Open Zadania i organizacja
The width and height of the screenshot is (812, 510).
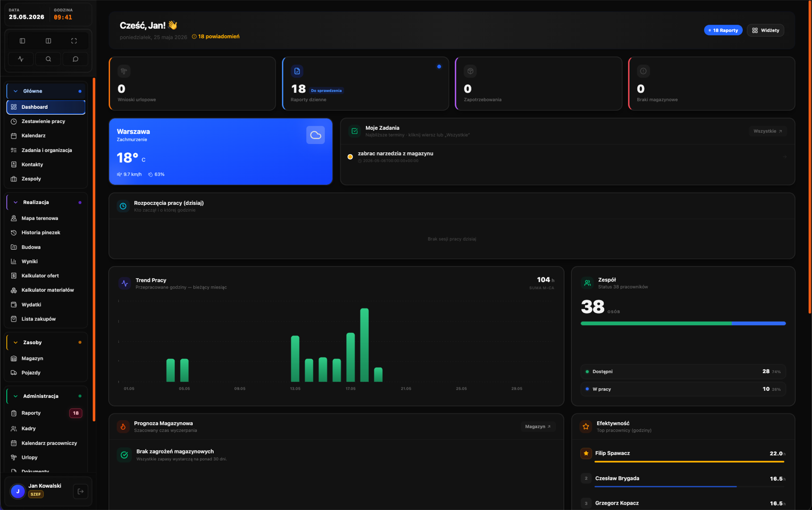coord(46,151)
